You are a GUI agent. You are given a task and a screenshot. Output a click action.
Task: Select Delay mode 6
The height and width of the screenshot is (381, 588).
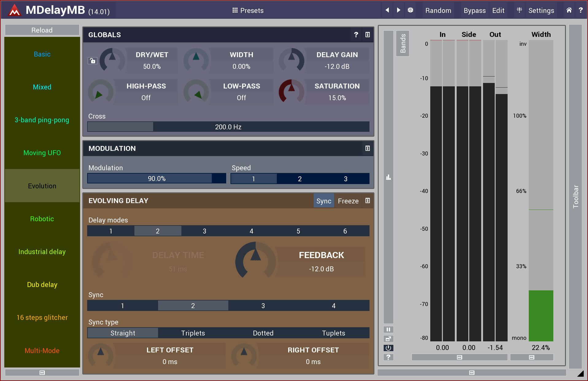[x=345, y=231]
